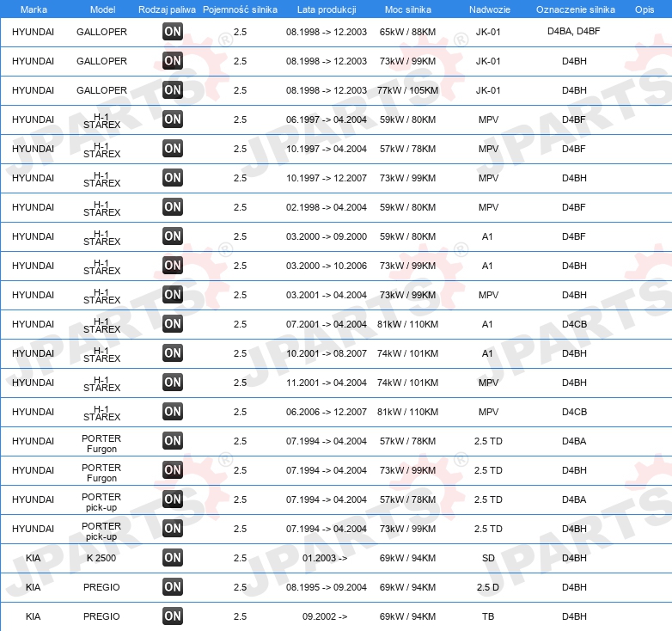The height and width of the screenshot is (631, 672).
Task: Click the 09.2002 -> production date cell
Action: pos(325,616)
